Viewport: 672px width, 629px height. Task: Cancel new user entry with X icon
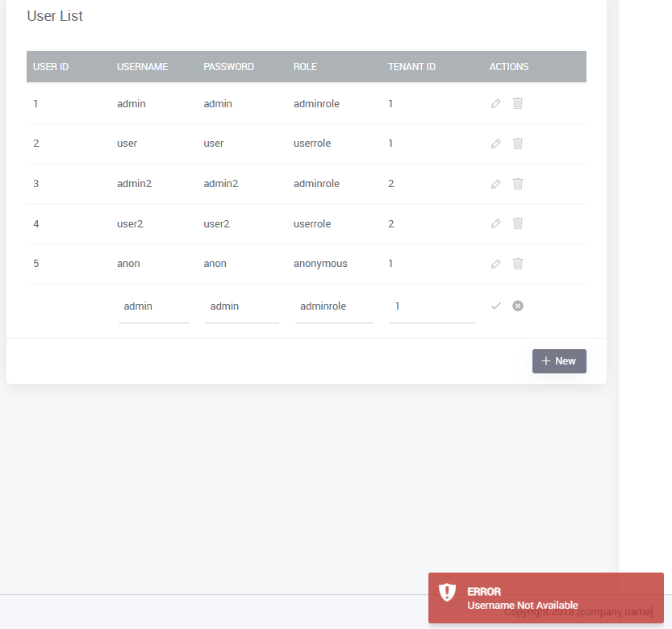tap(517, 306)
